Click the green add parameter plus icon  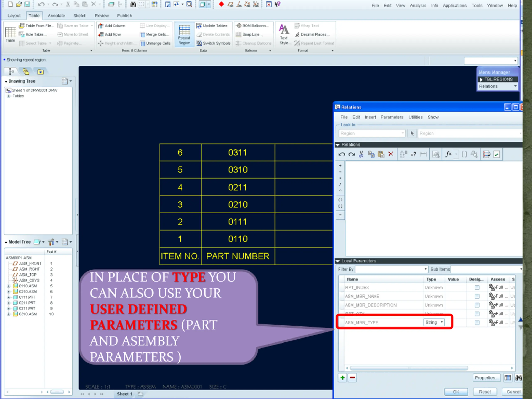pos(342,378)
